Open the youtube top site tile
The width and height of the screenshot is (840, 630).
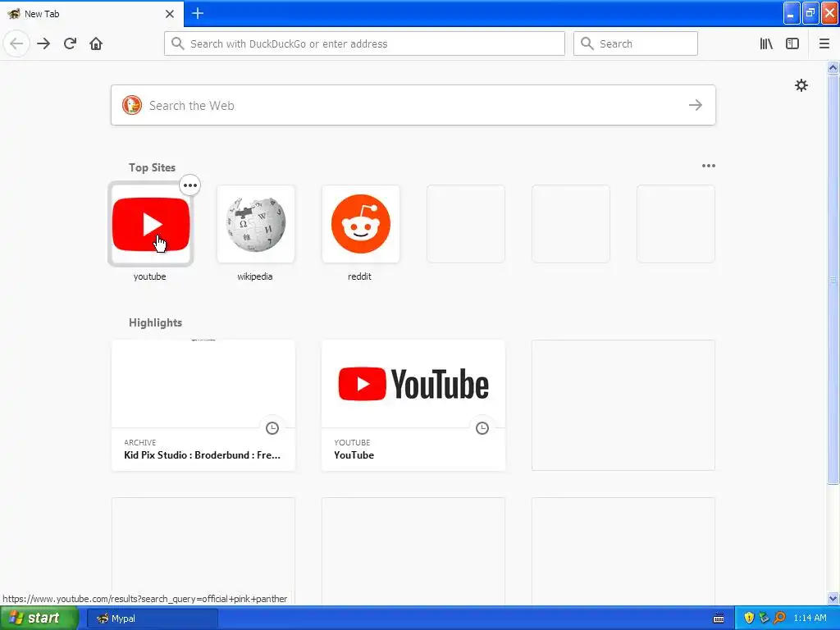point(151,224)
